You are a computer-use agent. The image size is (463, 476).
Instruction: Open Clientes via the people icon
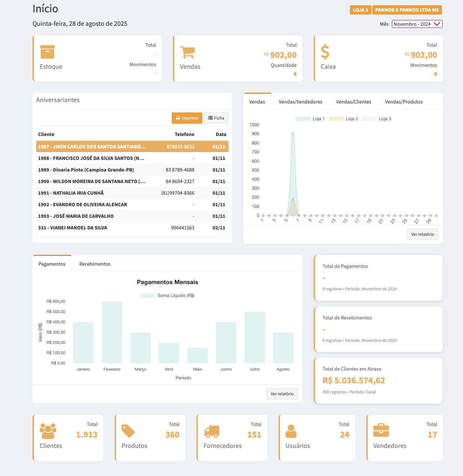48,431
